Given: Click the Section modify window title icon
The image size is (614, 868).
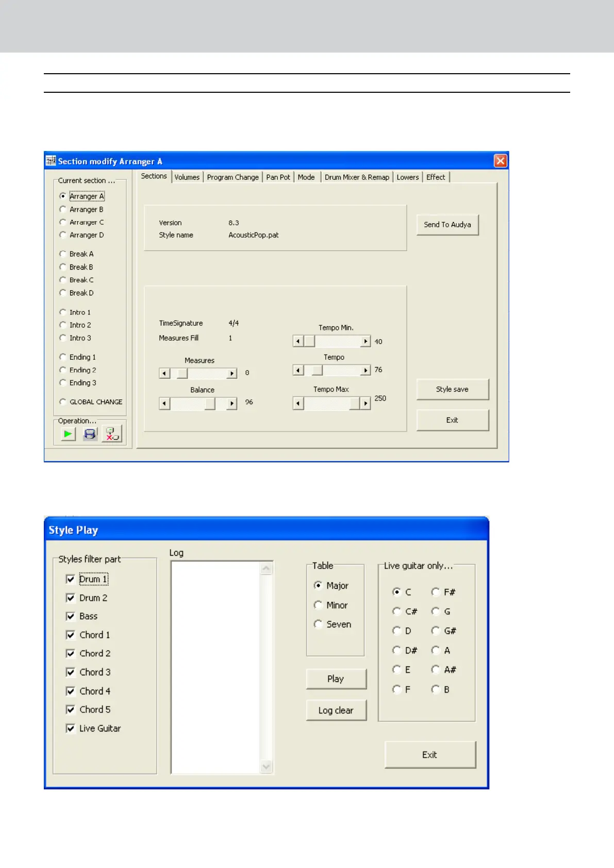Looking at the screenshot, I should [x=51, y=161].
